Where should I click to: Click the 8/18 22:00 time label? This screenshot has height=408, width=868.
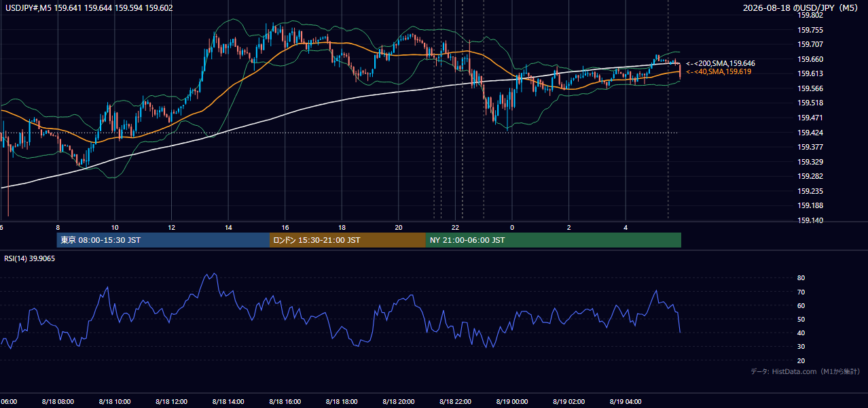tap(455, 402)
